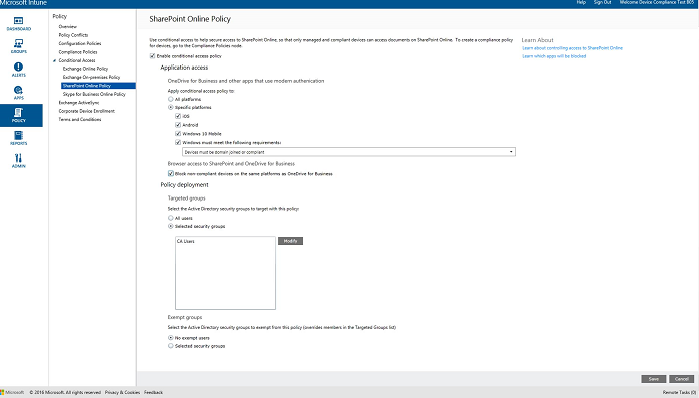
Task: Open Remote Tasks in status bar
Action: point(679,392)
